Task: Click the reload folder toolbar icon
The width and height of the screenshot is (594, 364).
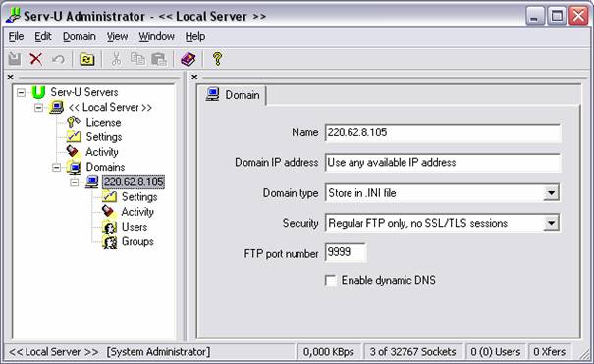Action: (x=87, y=59)
